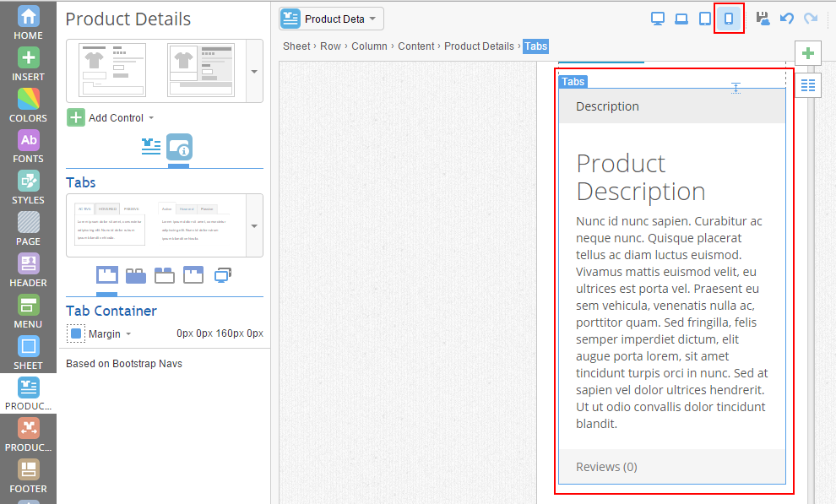Viewport: 836px width, 504px height.
Task: Click the green plus add button at right
Action: (808, 53)
